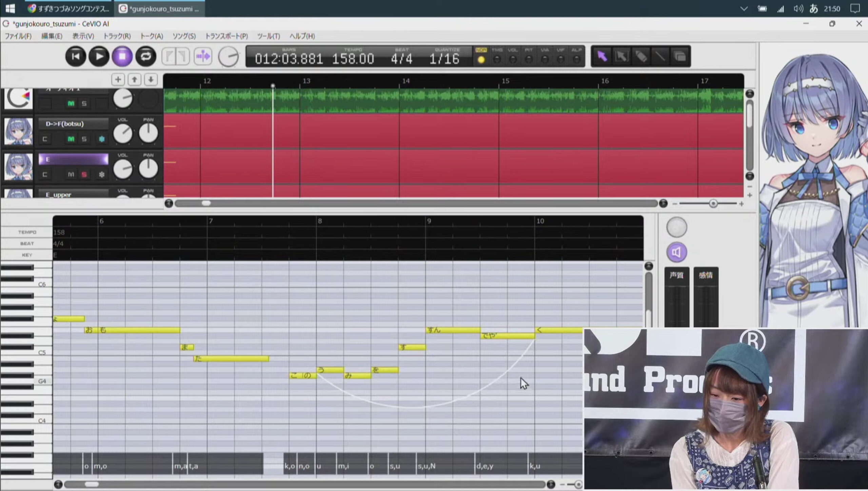Open the トラック(R) menu
This screenshot has height=491, width=868.
point(117,36)
